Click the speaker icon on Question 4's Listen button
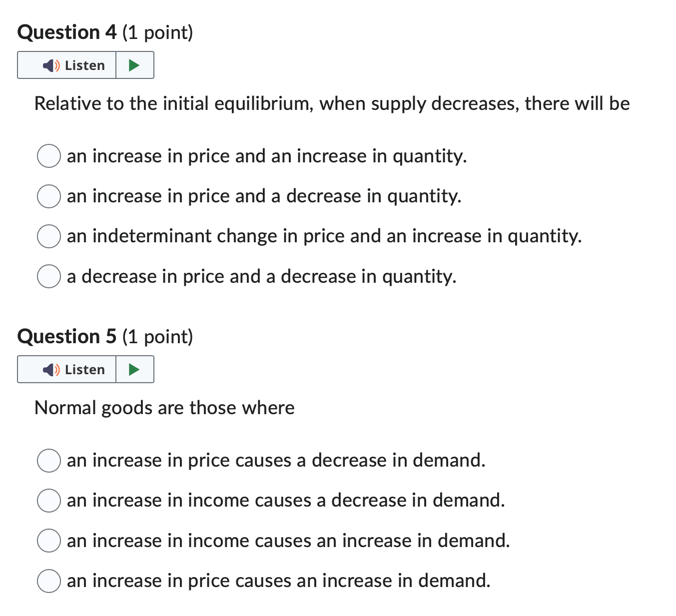This screenshot has height=616, width=676. pyautogui.click(x=50, y=65)
